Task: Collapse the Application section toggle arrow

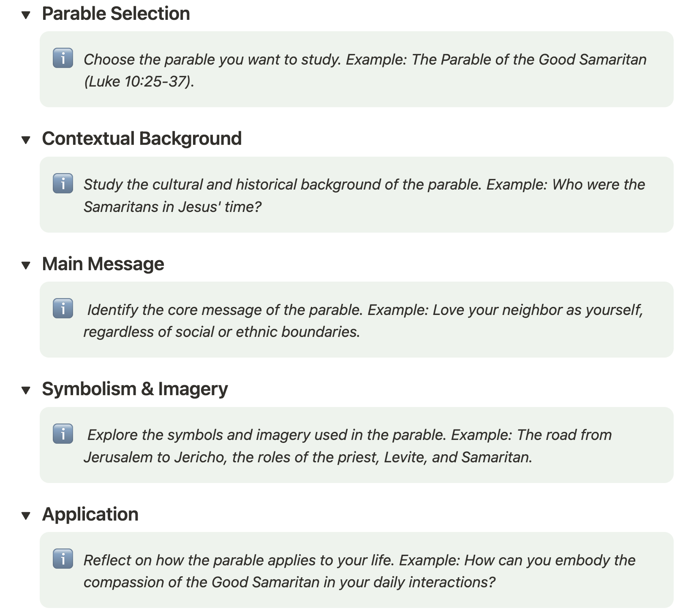Action: [26, 516]
